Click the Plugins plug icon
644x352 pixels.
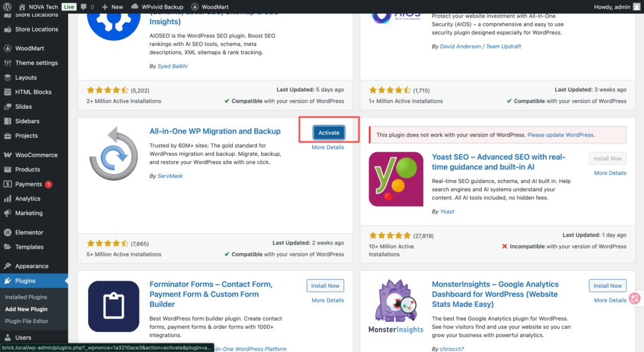(8, 280)
